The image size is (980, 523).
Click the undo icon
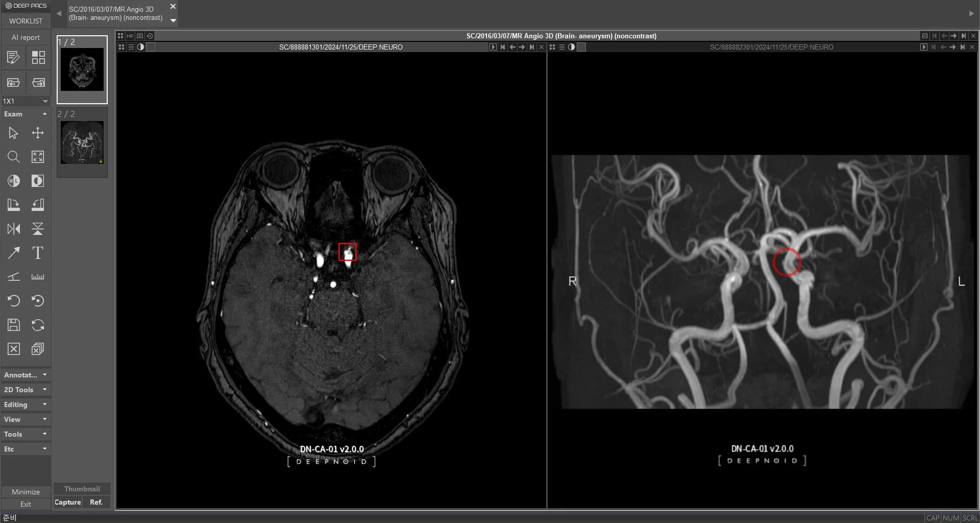14,301
